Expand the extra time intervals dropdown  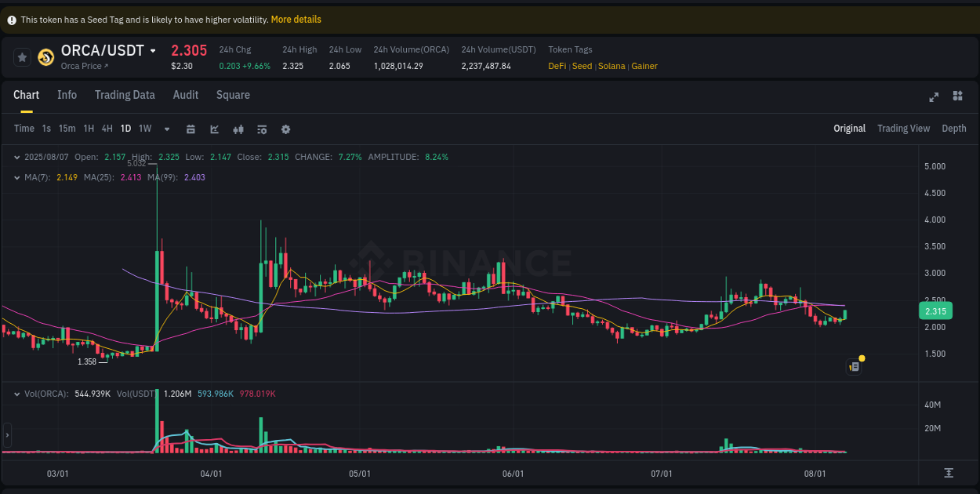tap(166, 129)
